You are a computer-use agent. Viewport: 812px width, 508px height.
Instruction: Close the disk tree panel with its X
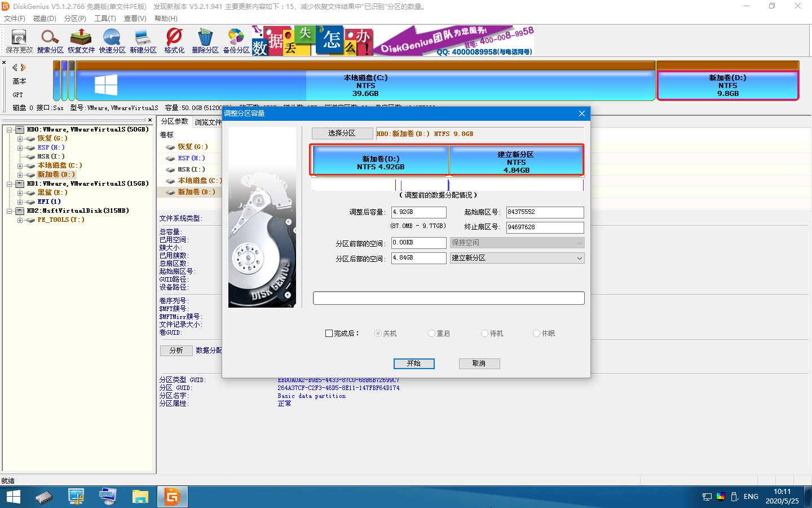coord(150,120)
